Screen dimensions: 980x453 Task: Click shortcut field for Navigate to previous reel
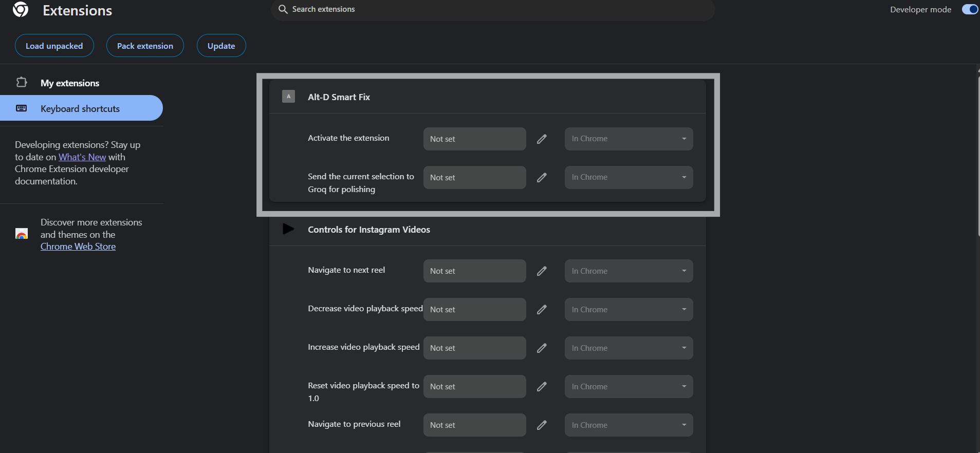pos(474,425)
